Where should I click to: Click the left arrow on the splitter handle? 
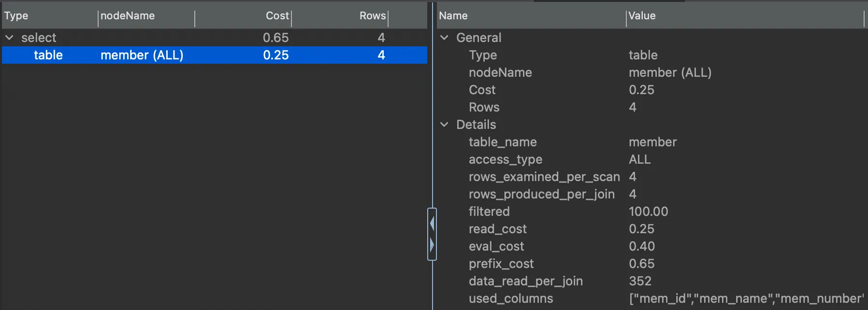[432, 224]
